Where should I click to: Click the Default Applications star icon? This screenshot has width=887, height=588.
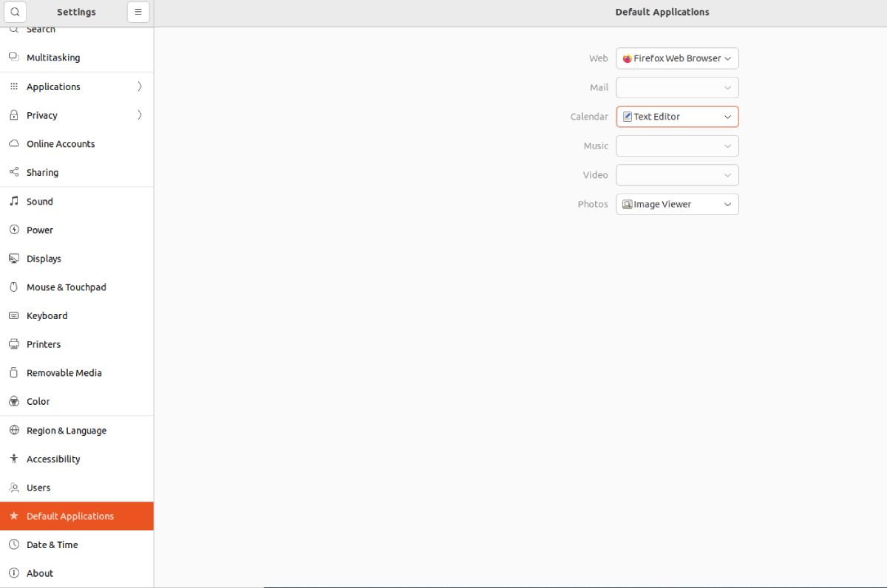[13, 516]
